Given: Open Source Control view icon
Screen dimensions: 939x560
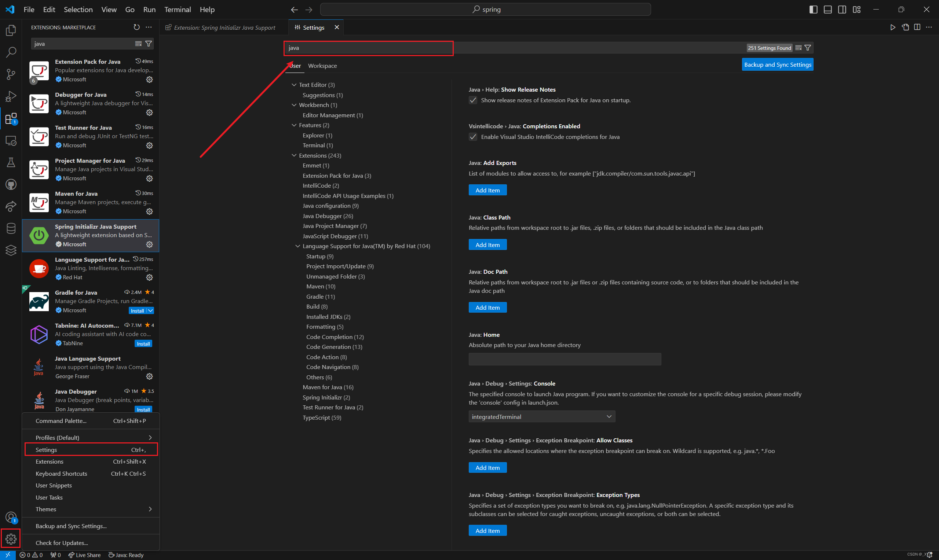Looking at the screenshot, I should [11, 74].
